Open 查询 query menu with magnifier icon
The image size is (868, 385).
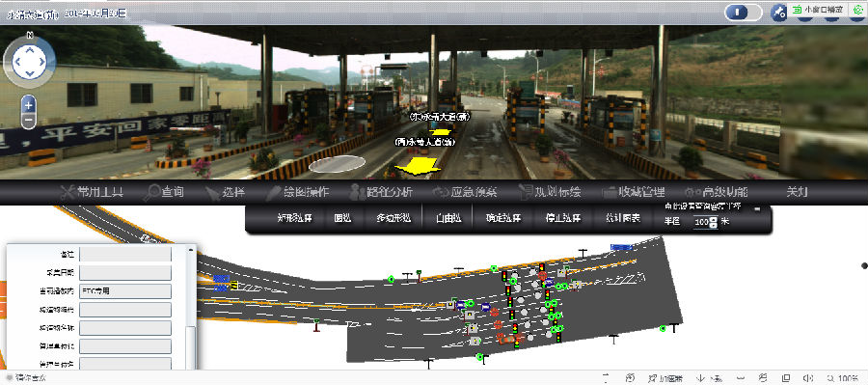(x=163, y=192)
